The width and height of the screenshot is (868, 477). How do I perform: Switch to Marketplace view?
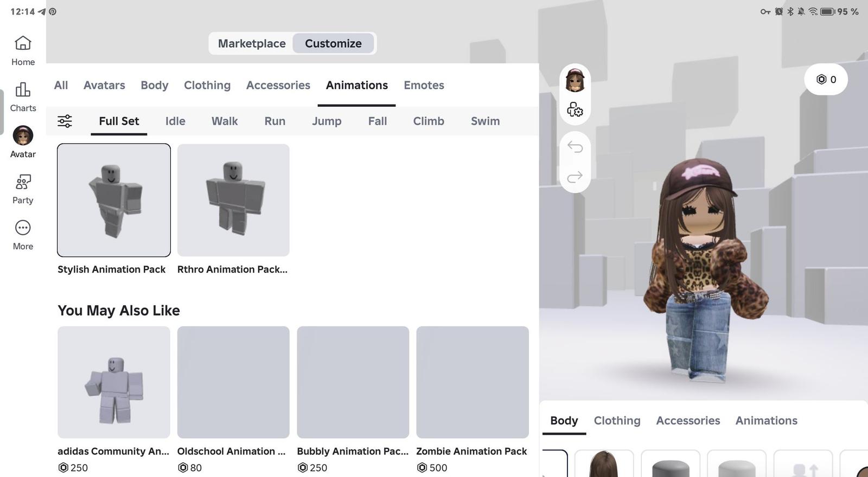tap(252, 43)
